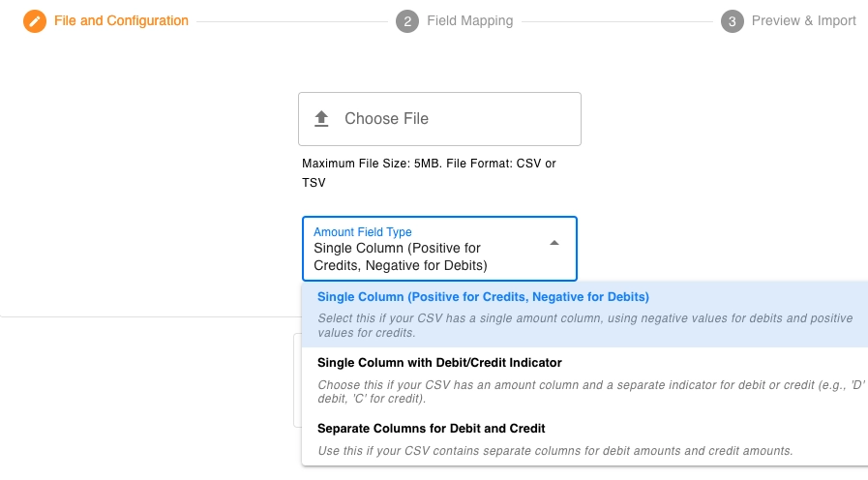Viewport: 868px width, 480px height.
Task: Click the connector line before step 3
Action: tap(617, 21)
